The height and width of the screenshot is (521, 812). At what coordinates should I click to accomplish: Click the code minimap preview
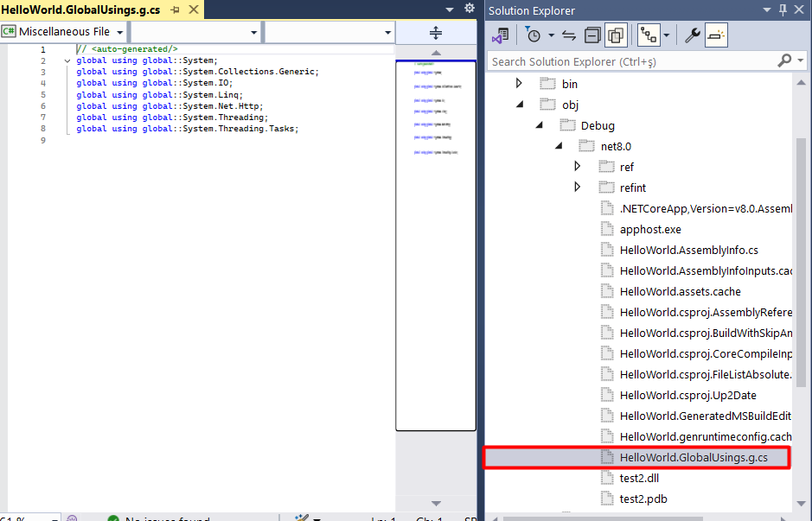[x=436, y=245]
